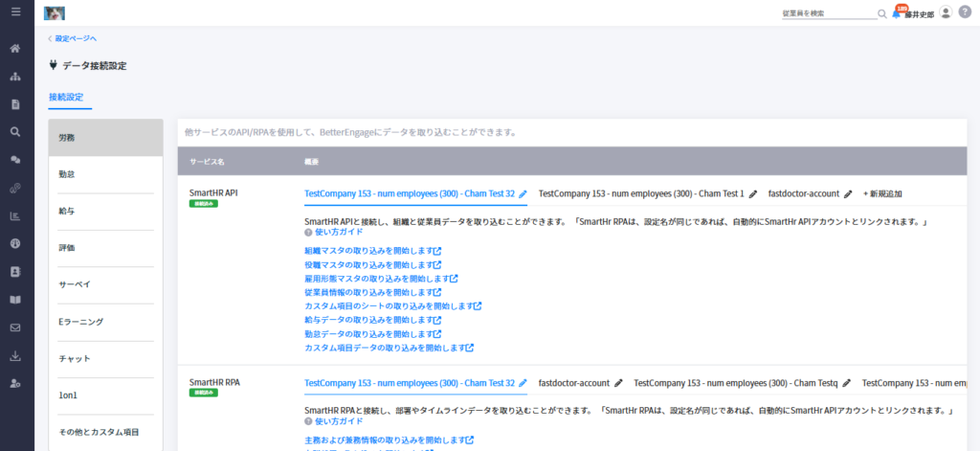Open the download sidebar icon
Image resolution: width=980 pixels, height=451 pixels.
(x=16, y=356)
